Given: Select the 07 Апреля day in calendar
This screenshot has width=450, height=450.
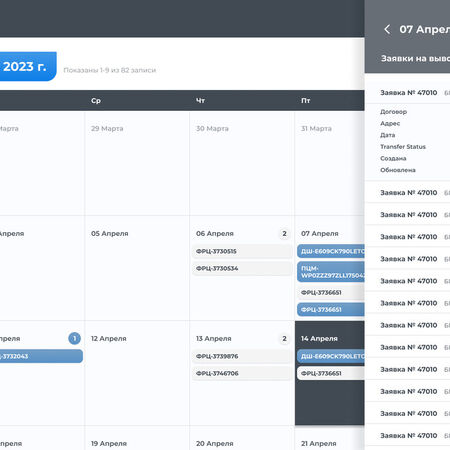Looking at the screenshot, I should click(320, 233).
